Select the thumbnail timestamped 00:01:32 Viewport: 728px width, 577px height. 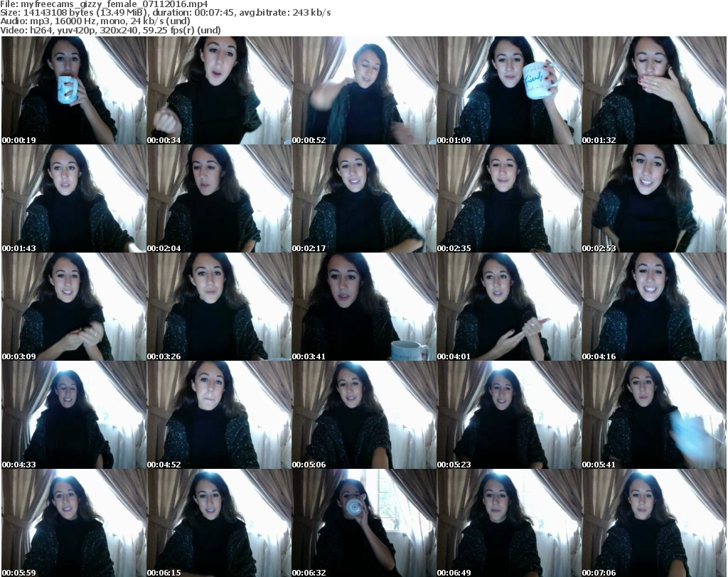click(654, 90)
